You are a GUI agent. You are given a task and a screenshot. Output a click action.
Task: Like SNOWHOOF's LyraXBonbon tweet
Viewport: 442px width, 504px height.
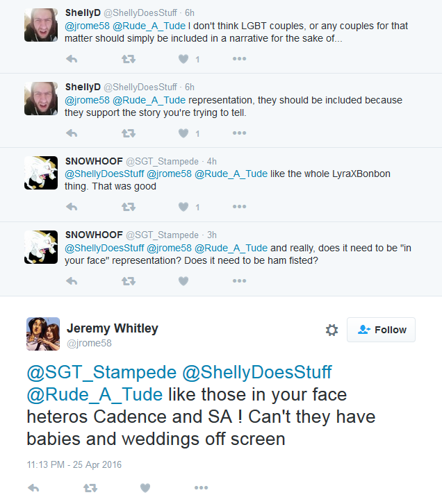tap(183, 207)
